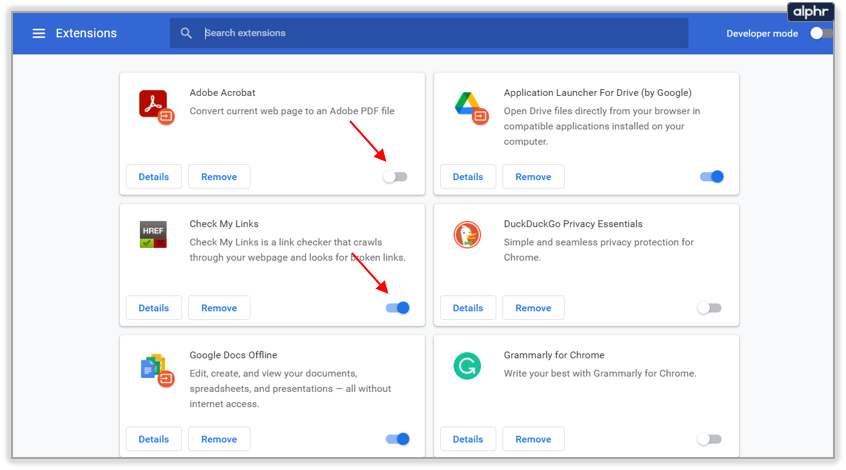Click the 'Check My Links' title text

[x=224, y=224]
